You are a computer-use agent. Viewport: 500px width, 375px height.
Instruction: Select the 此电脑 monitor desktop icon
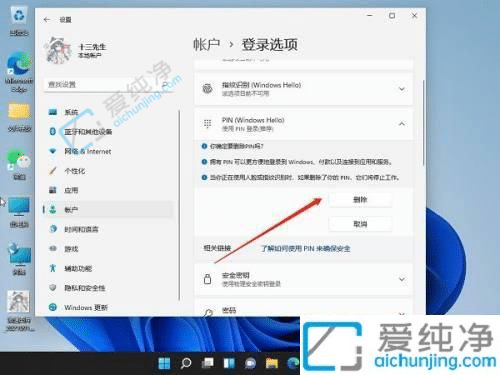pyautogui.click(x=19, y=212)
